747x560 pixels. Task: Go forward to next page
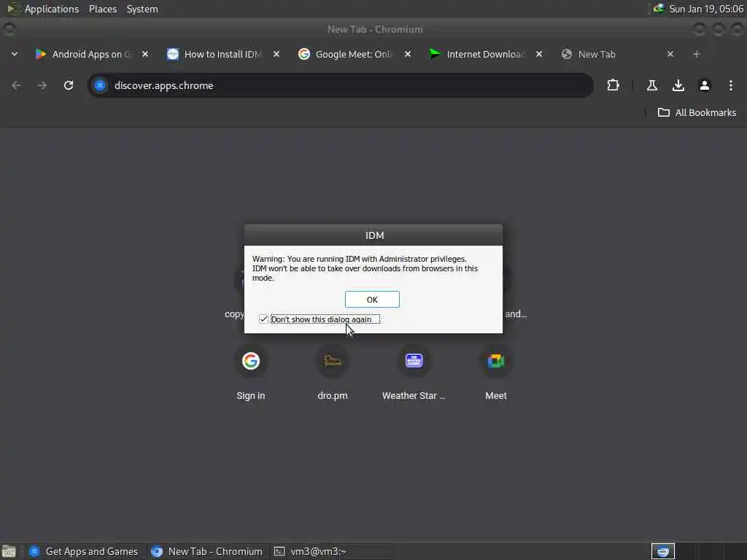pos(42,85)
